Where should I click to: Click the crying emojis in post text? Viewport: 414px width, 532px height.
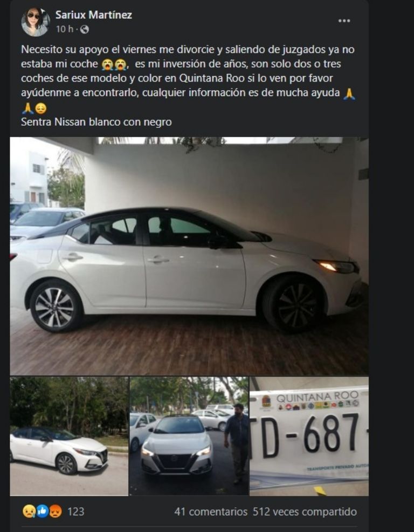pyautogui.click(x=114, y=64)
